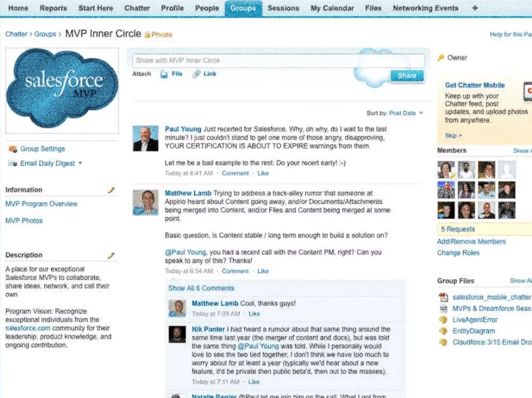Open the Networking Events tab
The width and height of the screenshot is (532, 398).
coord(425,8)
